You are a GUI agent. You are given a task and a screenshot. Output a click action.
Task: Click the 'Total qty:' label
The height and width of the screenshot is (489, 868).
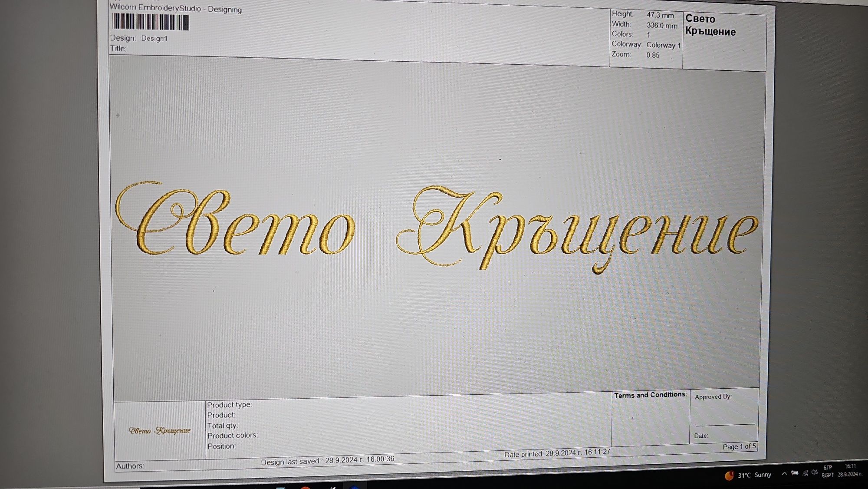[222, 426]
